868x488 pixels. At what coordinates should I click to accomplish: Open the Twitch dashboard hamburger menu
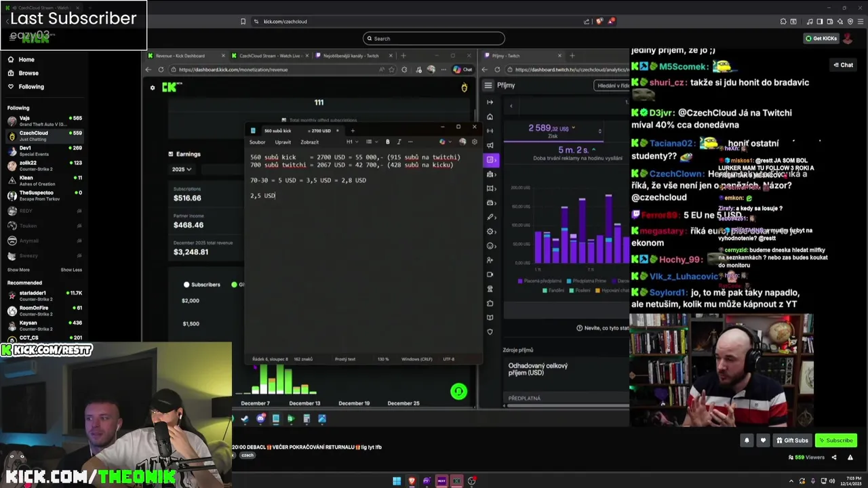[488, 85]
